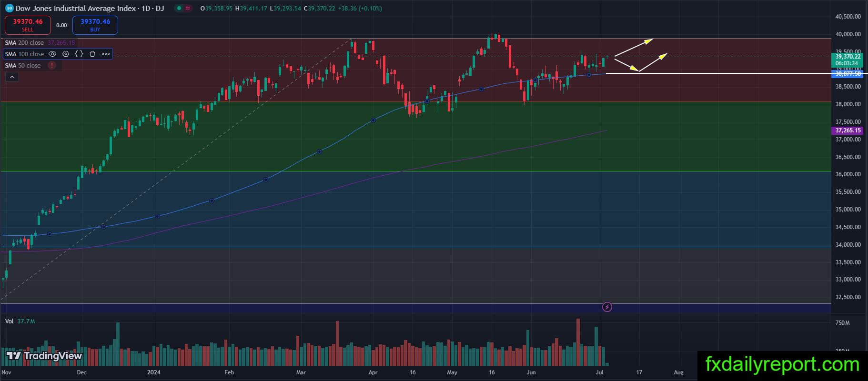Click the red error icon beside SMA 50

51,65
